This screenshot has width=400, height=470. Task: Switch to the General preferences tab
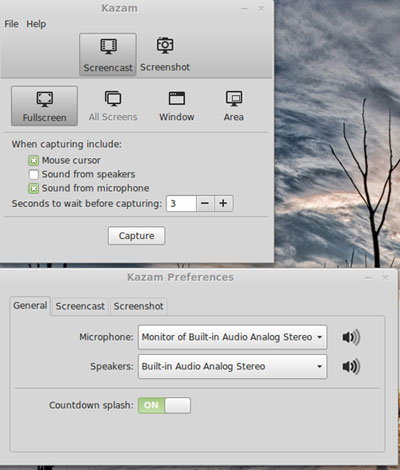click(x=30, y=306)
